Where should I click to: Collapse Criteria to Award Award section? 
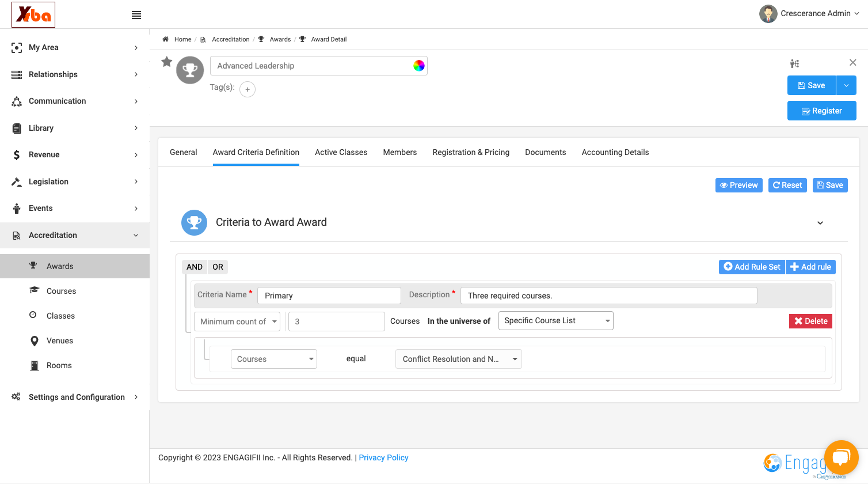[820, 223]
